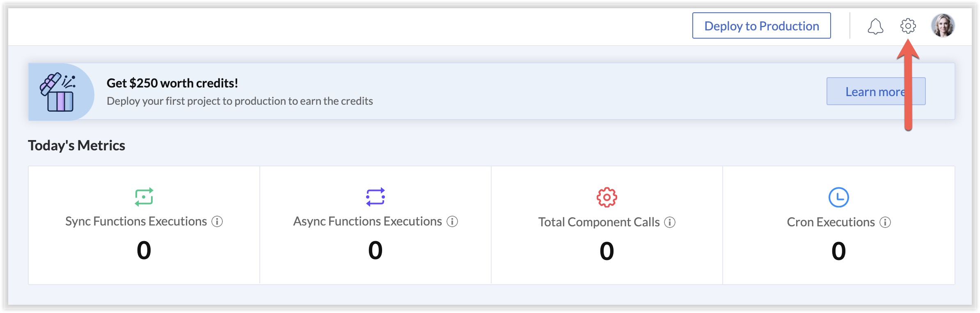Show info for Sync Functions Executions
Image resolution: width=980 pixels, height=313 pixels.
click(x=217, y=222)
